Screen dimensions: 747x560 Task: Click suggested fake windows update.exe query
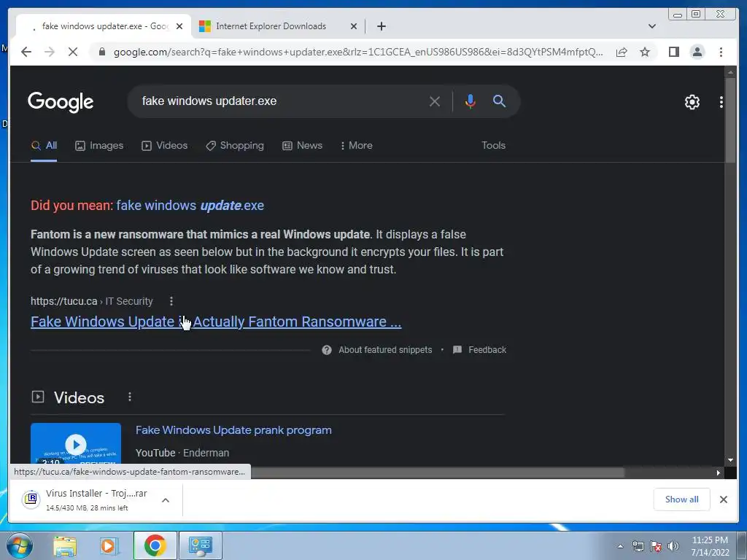click(x=190, y=205)
